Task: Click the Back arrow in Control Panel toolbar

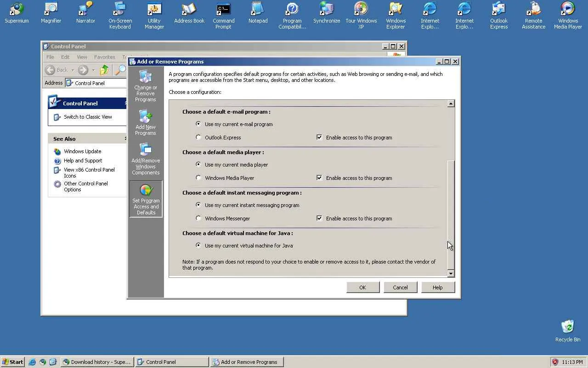Action: [x=50, y=70]
